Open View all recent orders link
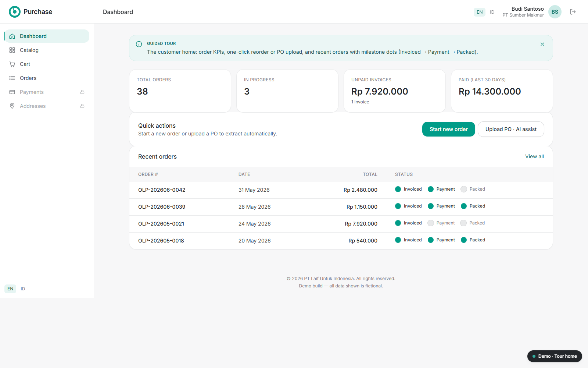Image resolution: width=588 pixels, height=368 pixels. (534, 156)
